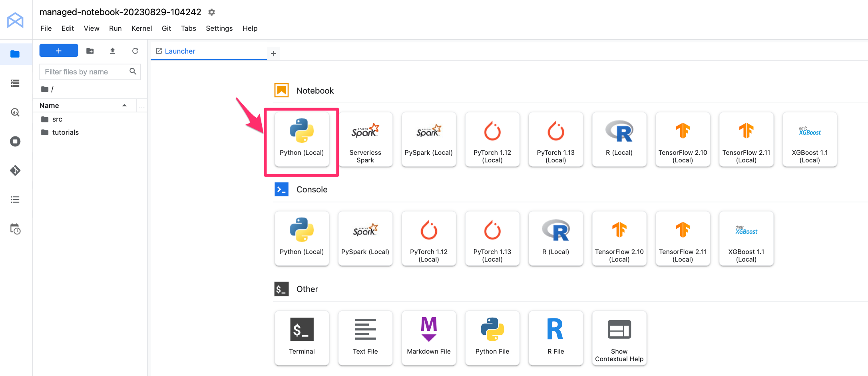Switch to the Launcher tab
The height and width of the screenshot is (376, 868).
point(180,51)
